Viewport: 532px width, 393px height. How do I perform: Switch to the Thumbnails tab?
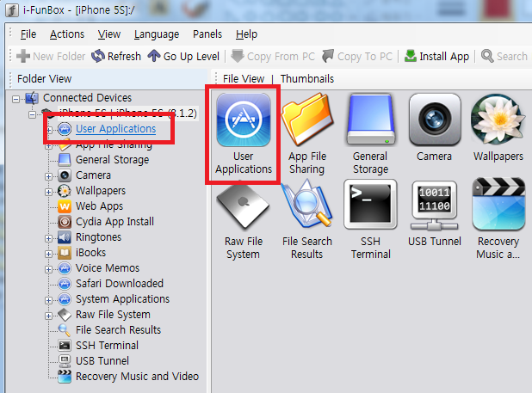click(307, 78)
